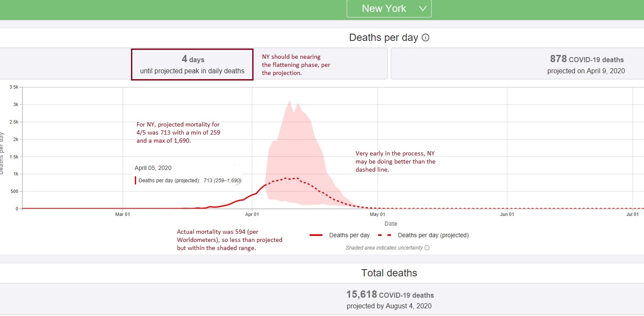This screenshot has width=644, height=316.
Task: Click info icon next to uncertainty note
Action: point(427,248)
